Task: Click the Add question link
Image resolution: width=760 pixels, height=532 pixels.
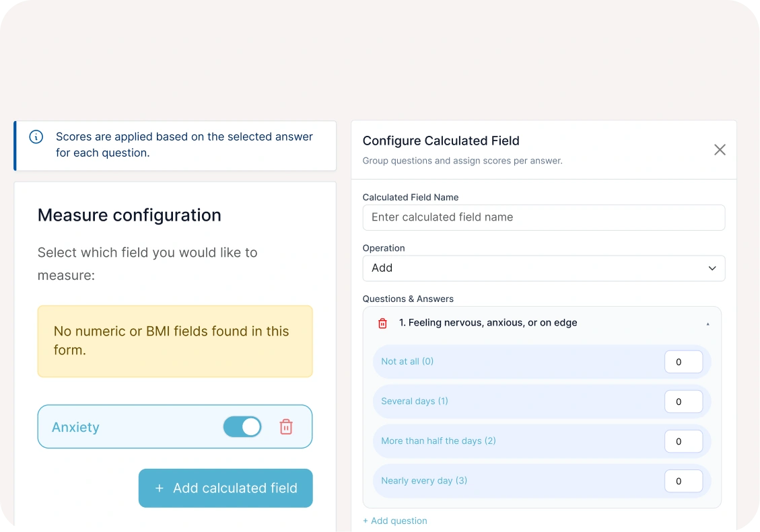Action: [395, 521]
